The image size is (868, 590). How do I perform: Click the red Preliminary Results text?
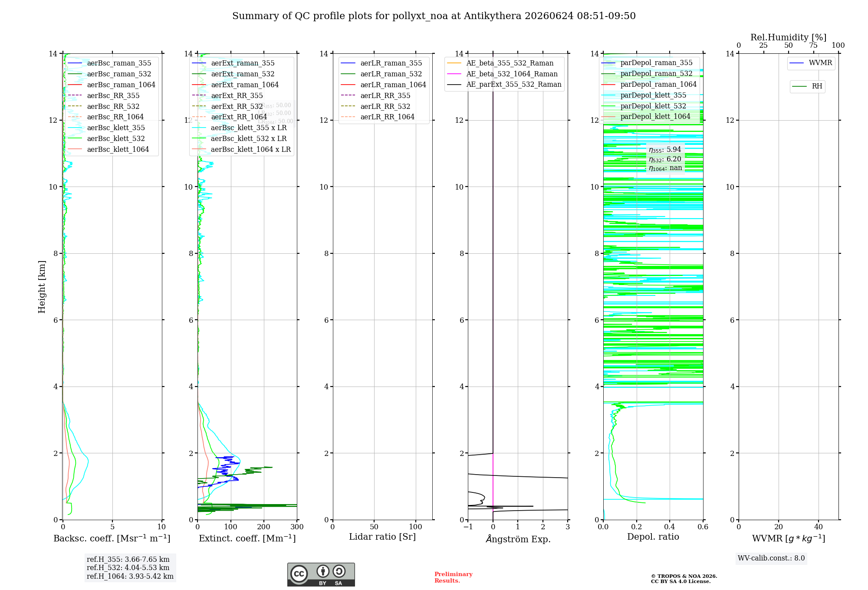point(454,577)
